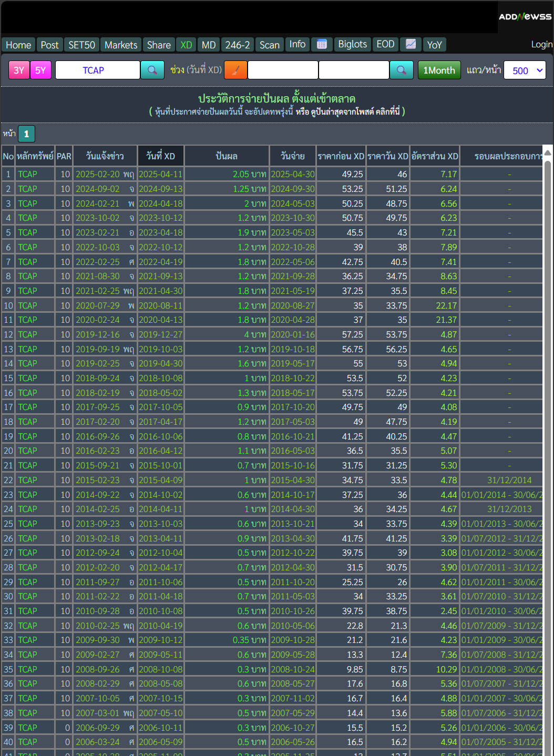Screen dimensions: 554x756
Task: Sort by the PAR column header
Action: [x=64, y=156]
